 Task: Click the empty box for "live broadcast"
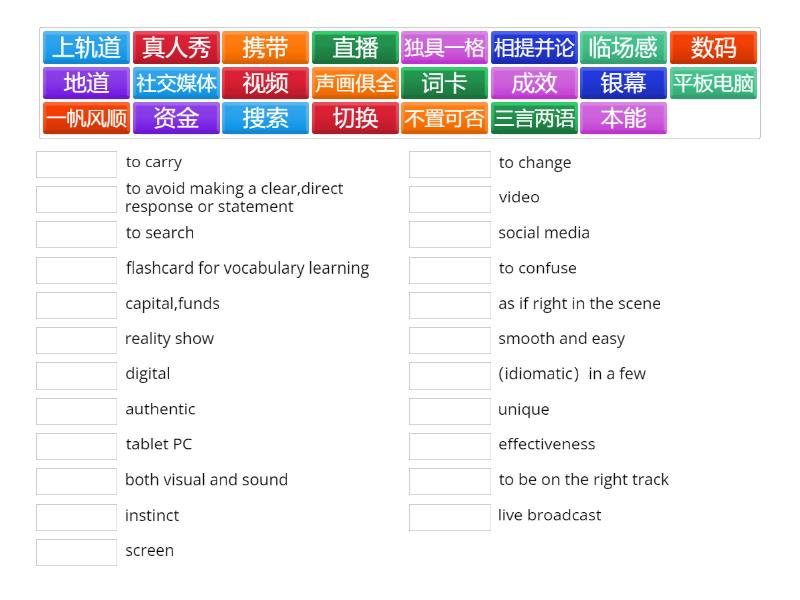449,517
